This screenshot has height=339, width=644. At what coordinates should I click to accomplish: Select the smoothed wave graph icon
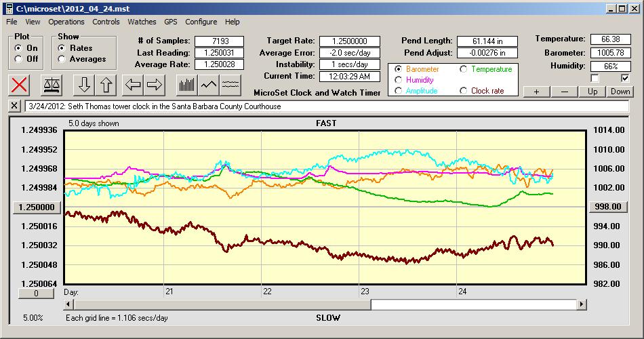pyautogui.click(x=230, y=85)
